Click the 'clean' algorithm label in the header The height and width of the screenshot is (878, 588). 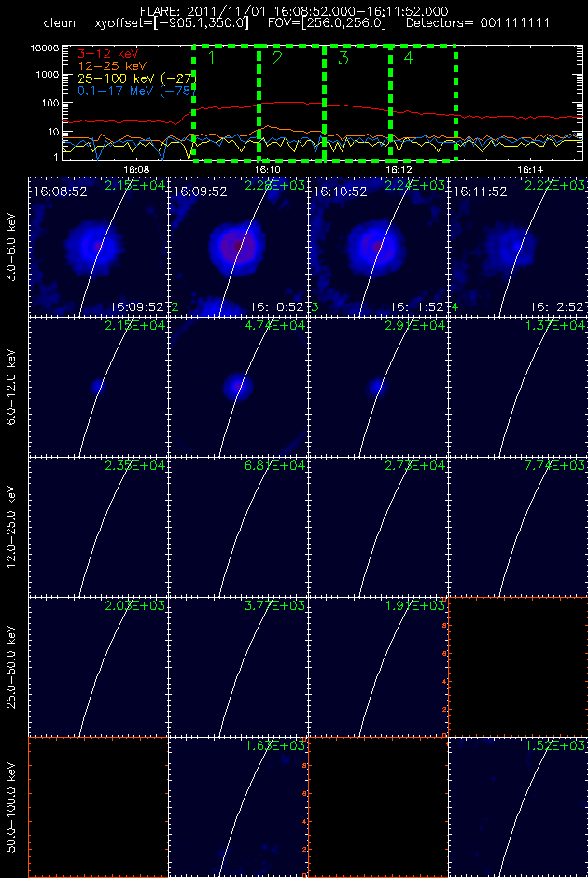click(x=60, y=24)
